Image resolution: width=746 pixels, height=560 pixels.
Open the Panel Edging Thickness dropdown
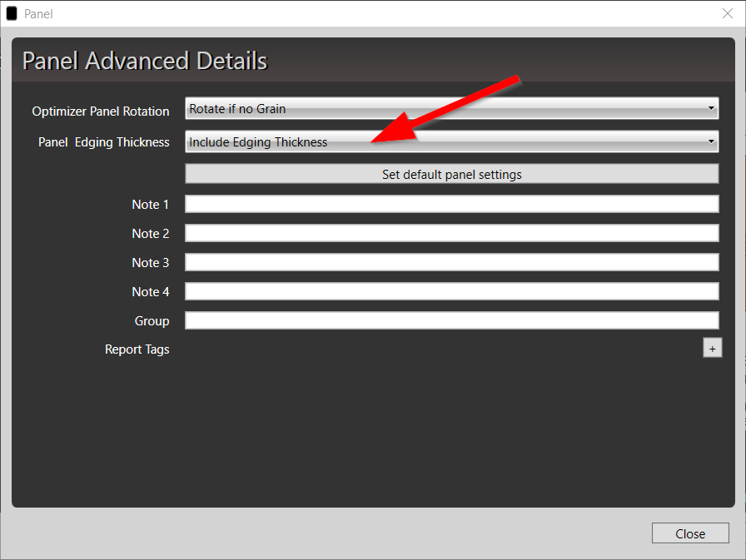451,141
